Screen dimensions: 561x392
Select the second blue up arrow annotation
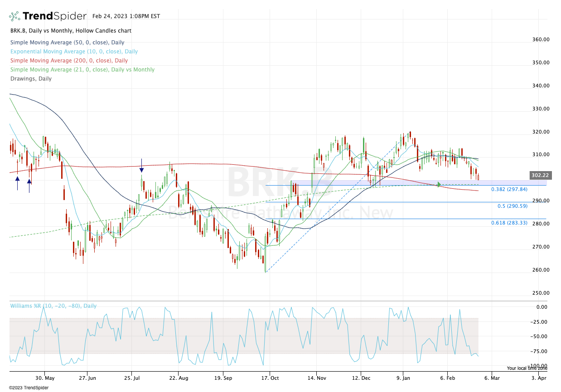click(29, 185)
